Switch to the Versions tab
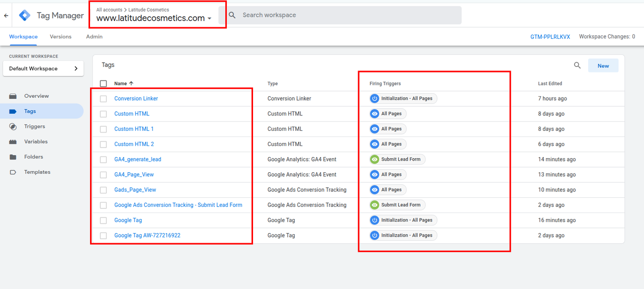The image size is (644, 289). (60, 37)
